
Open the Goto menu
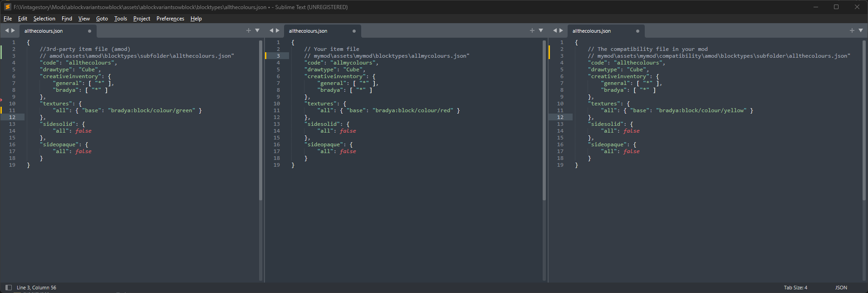[102, 19]
